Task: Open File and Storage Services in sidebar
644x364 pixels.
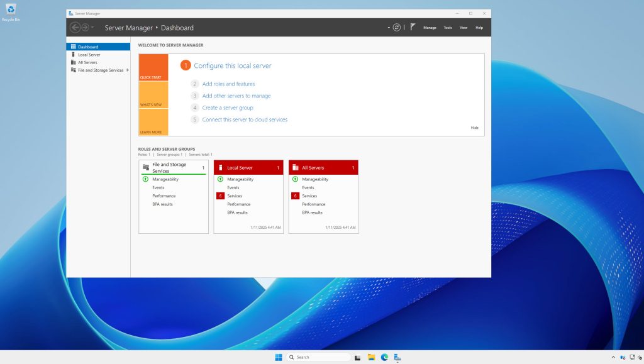Action: pos(97,70)
